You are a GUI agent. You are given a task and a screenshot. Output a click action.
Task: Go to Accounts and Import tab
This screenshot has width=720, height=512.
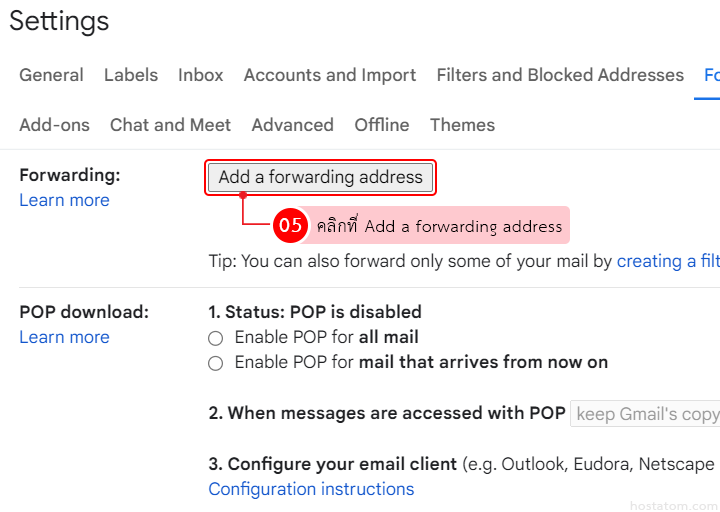330,75
